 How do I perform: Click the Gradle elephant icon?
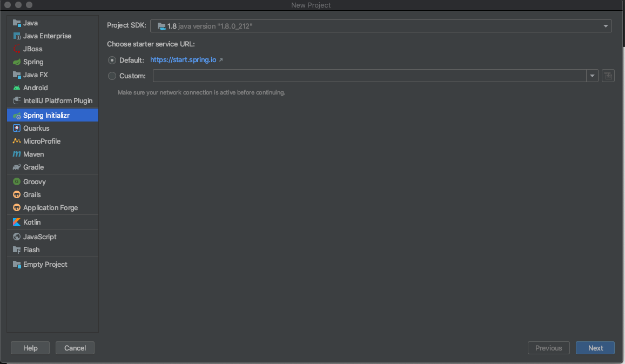tap(17, 167)
